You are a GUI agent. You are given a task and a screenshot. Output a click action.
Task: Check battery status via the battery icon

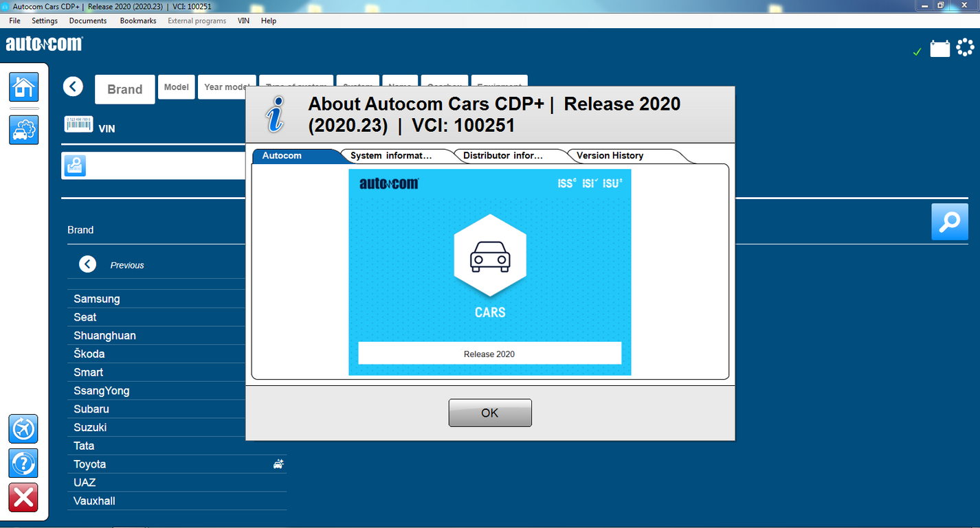939,49
